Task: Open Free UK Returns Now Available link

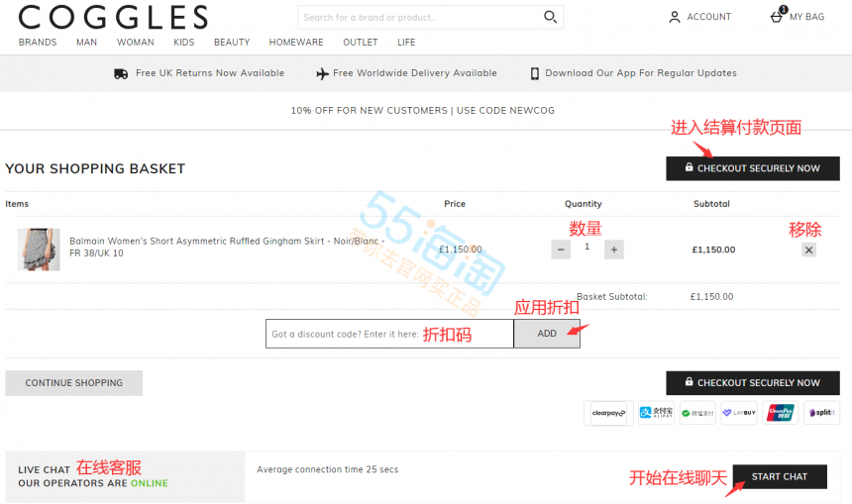Action: (x=210, y=72)
